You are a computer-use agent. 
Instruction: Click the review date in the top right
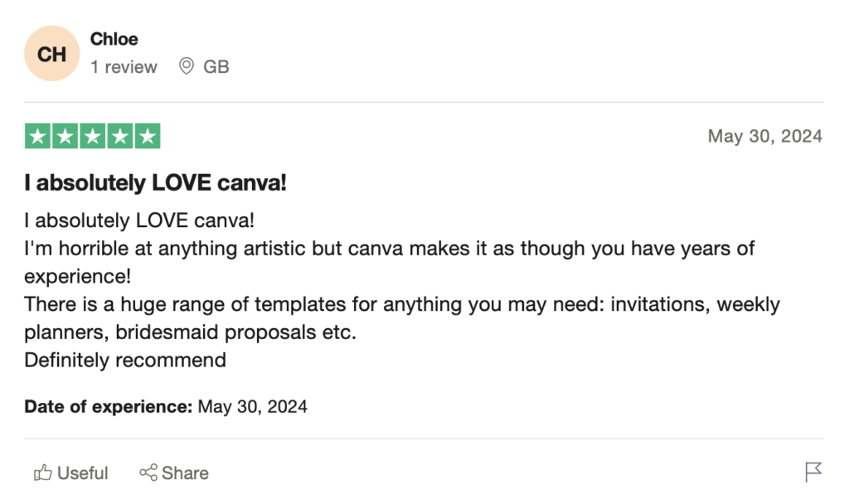(764, 136)
